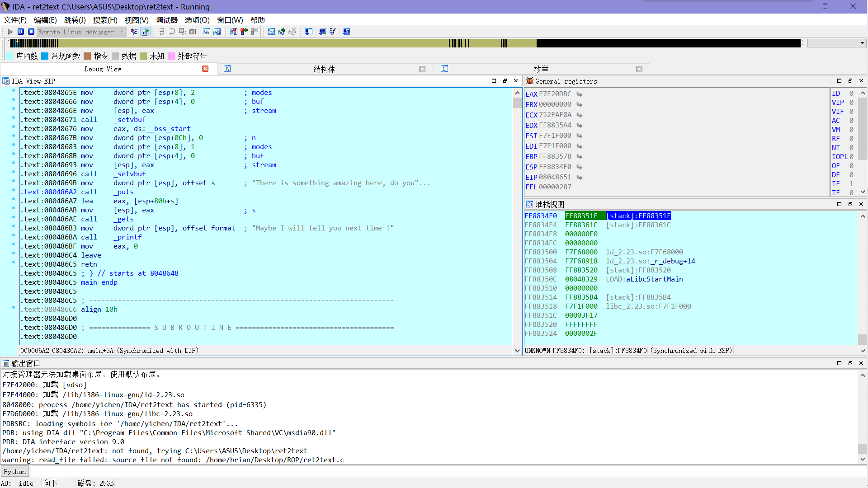868x488 pixels.
Task: Open the 选项(O) menu
Action: coord(197,20)
